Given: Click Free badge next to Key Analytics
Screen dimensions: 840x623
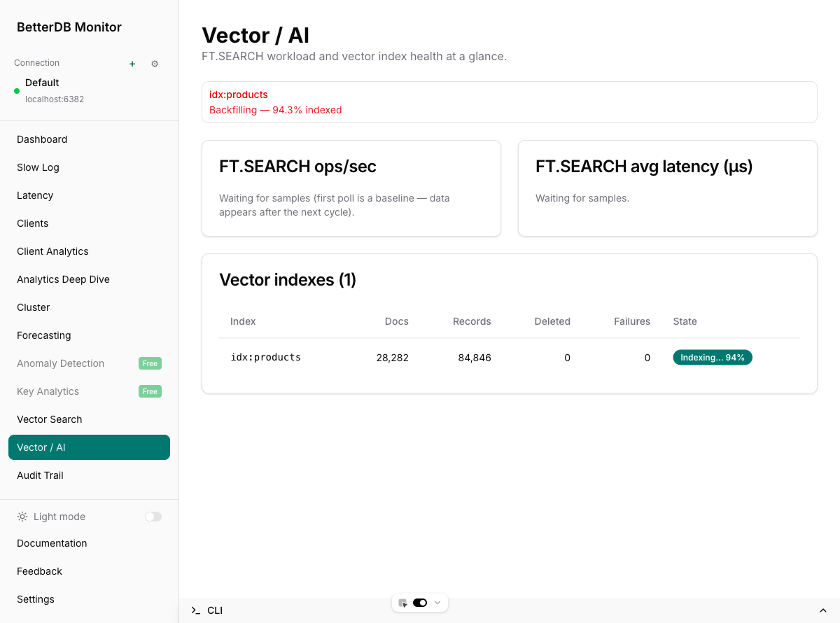Looking at the screenshot, I should pyautogui.click(x=150, y=391).
